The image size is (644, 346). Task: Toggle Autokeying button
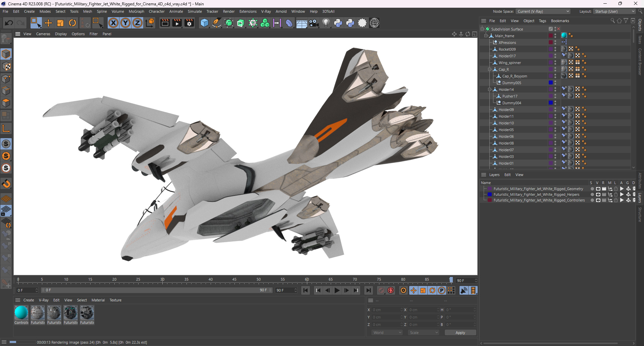(x=391, y=290)
